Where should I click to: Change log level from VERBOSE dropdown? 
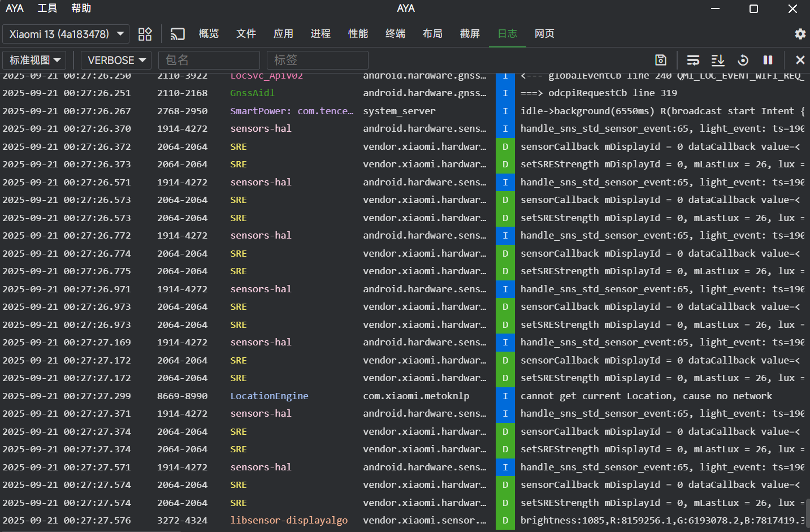pyautogui.click(x=116, y=60)
